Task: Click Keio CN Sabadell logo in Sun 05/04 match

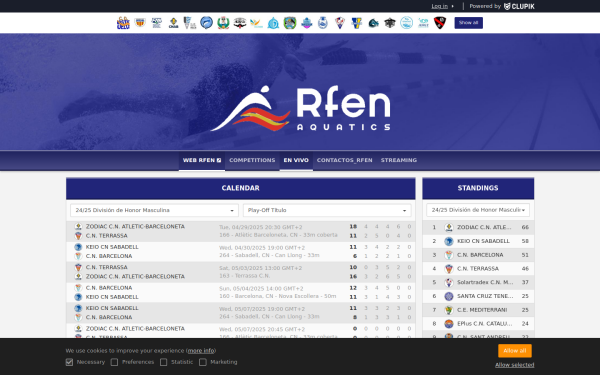Action: click(x=78, y=297)
